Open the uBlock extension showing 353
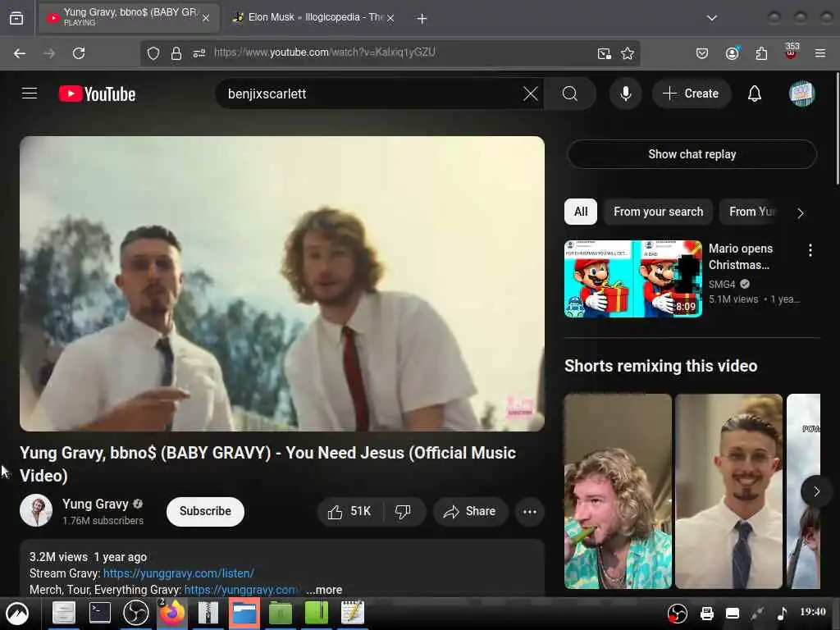 792,52
